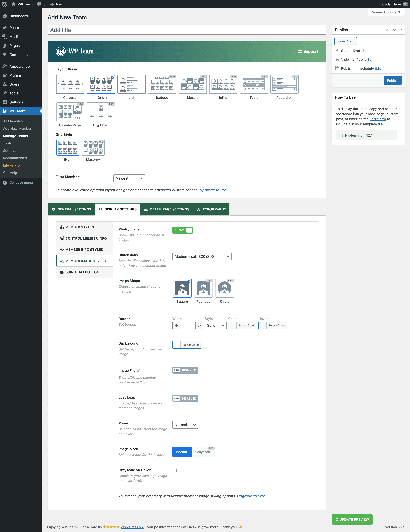Screen dimensions: 410x532
Task: Select Normal image mode option
Action: coord(182,452)
